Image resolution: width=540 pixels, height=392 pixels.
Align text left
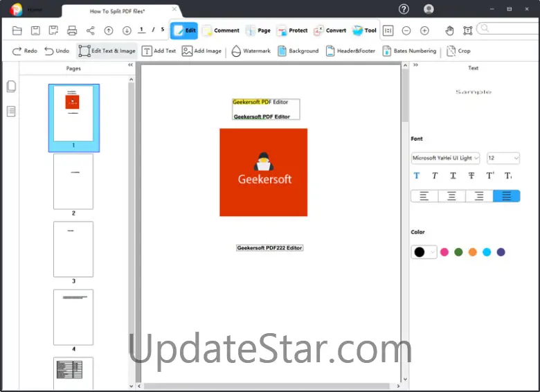424,196
